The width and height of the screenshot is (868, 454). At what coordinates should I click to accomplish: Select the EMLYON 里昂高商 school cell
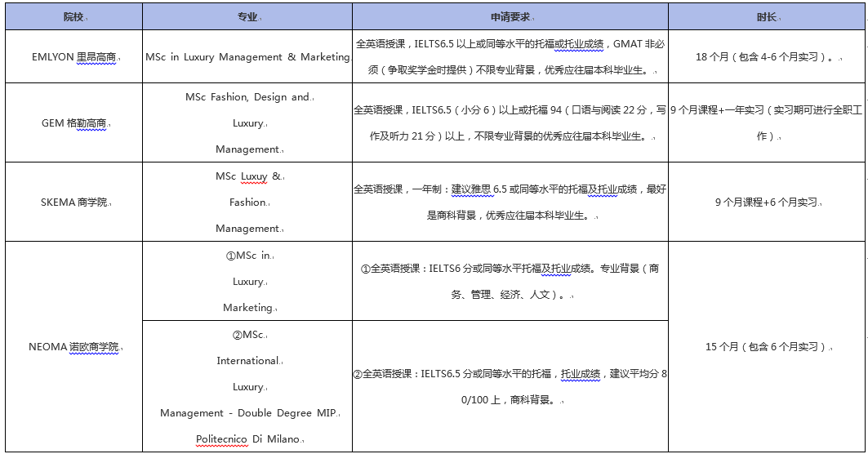(73, 57)
